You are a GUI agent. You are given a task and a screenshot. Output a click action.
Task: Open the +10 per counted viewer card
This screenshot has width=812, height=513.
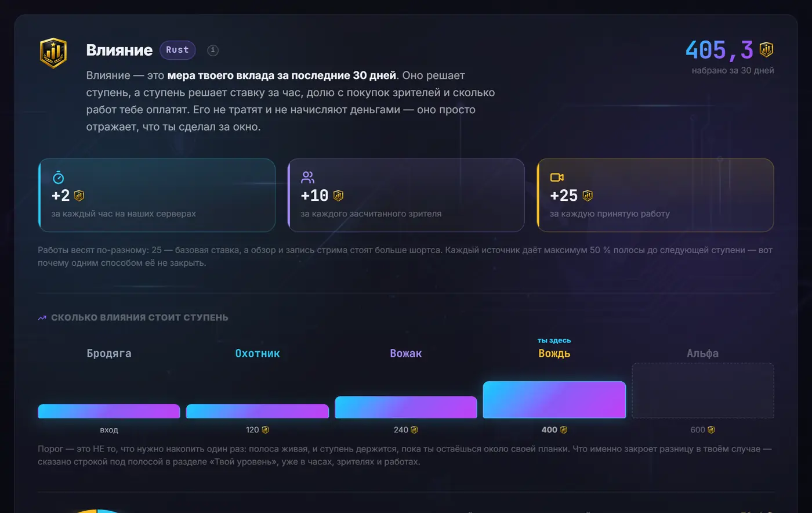click(x=406, y=195)
